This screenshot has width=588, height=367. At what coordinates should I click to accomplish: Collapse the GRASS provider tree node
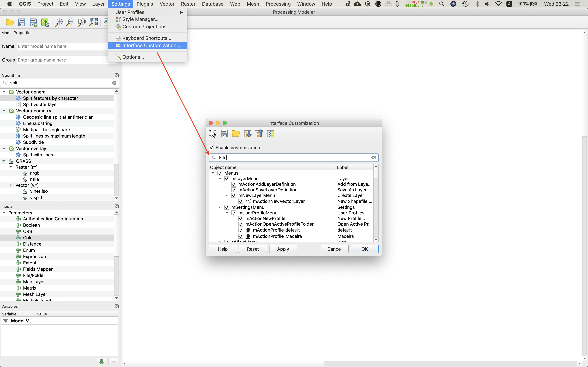tap(4, 161)
